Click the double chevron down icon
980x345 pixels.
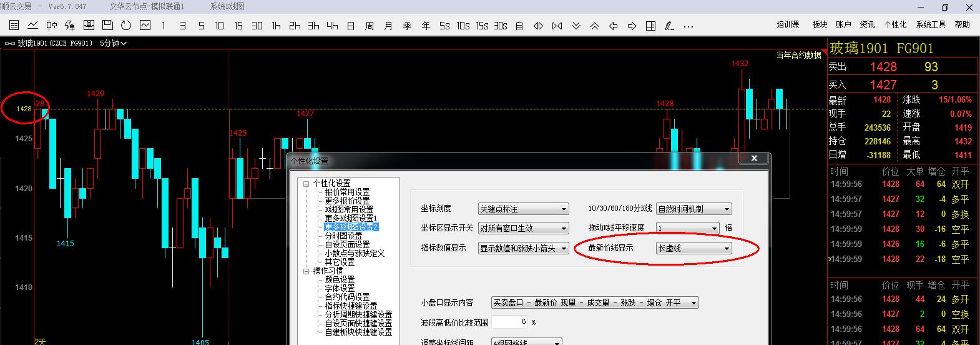576,26
